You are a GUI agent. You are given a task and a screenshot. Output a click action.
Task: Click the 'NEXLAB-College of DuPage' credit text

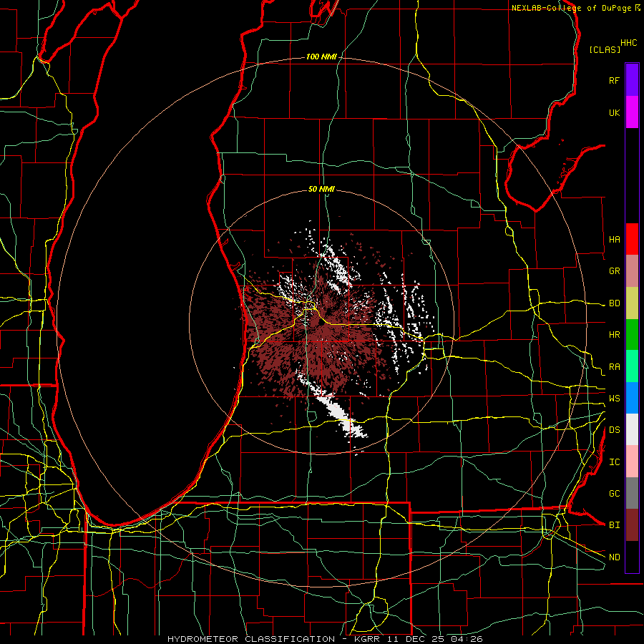(571, 8)
